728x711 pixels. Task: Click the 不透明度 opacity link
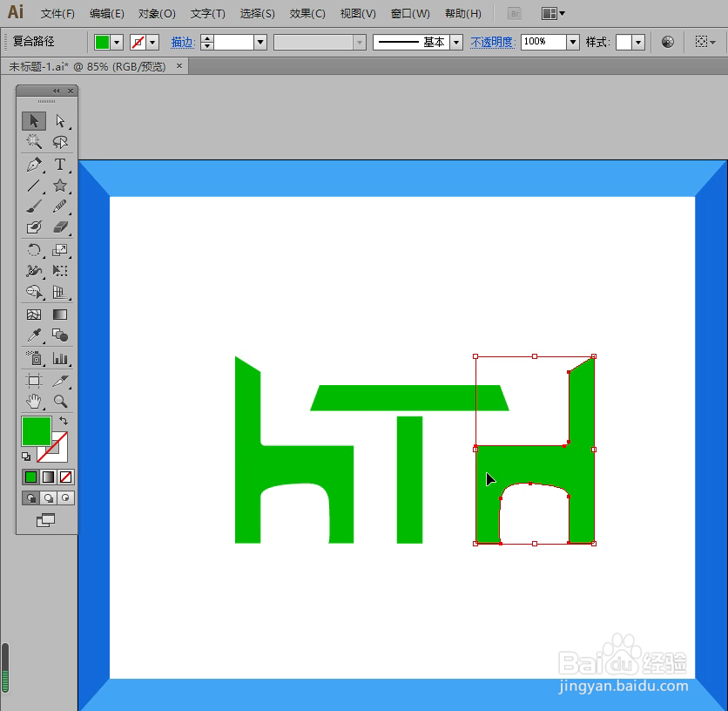[x=492, y=43]
